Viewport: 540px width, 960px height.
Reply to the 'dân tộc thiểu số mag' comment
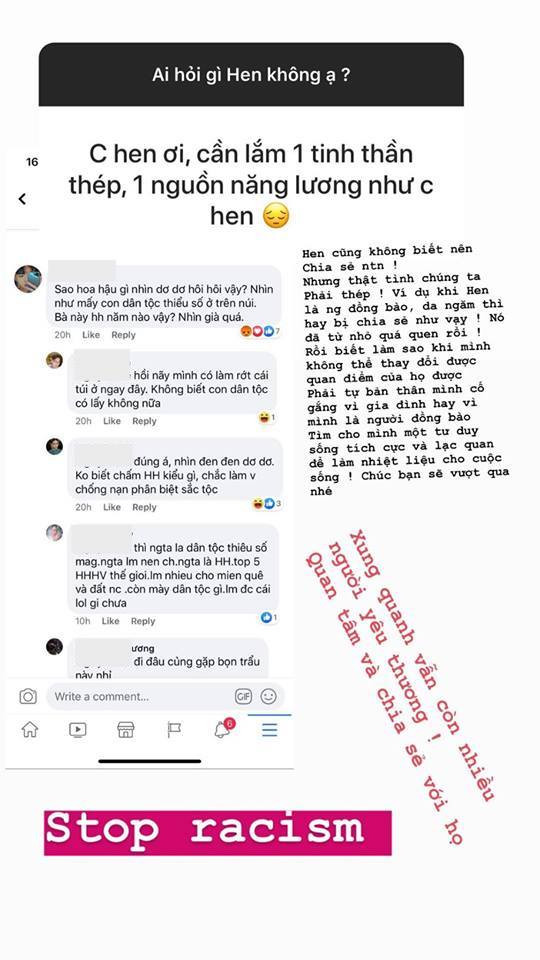tap(143, 621)
